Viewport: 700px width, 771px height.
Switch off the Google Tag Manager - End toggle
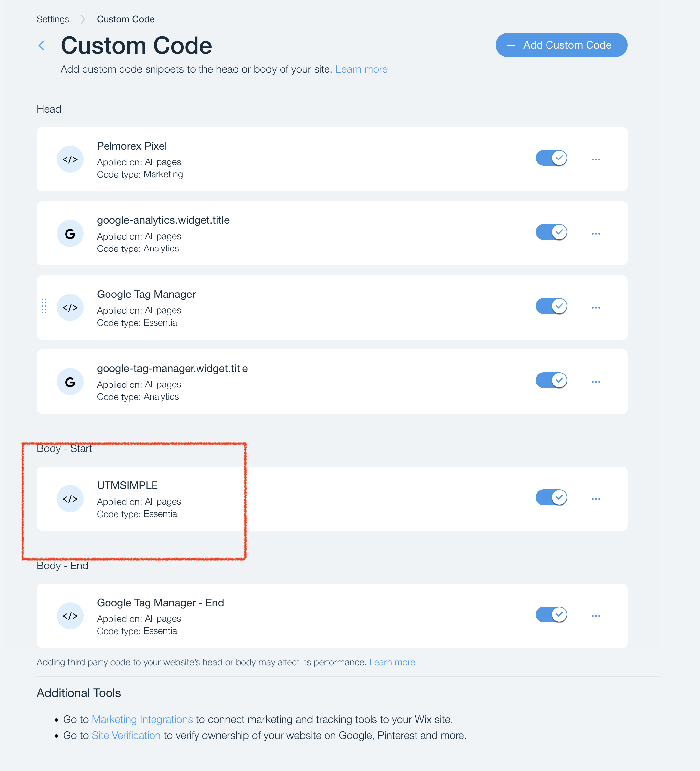pyautogui.click(x=551, y=614)
